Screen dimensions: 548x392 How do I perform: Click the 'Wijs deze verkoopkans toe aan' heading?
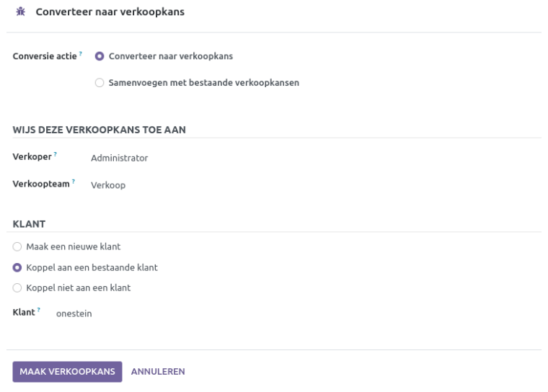pos(100,130)
